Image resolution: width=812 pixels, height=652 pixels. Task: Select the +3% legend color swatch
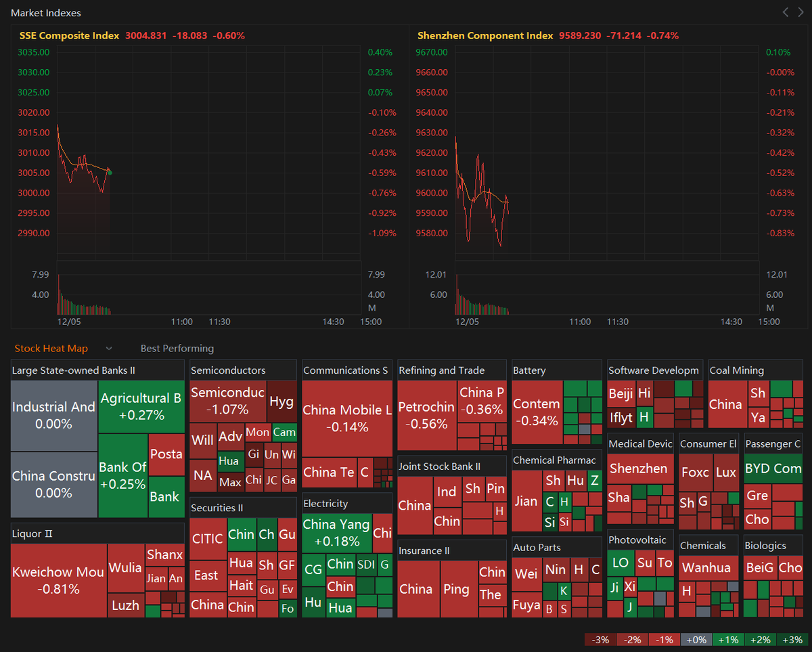tap(792, 640)
